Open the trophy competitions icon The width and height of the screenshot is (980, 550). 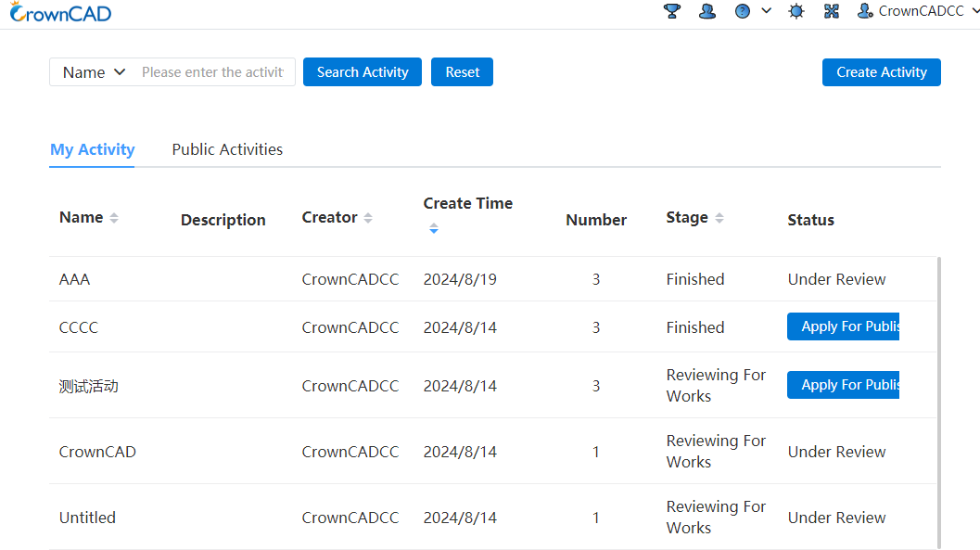click(672, 11)
